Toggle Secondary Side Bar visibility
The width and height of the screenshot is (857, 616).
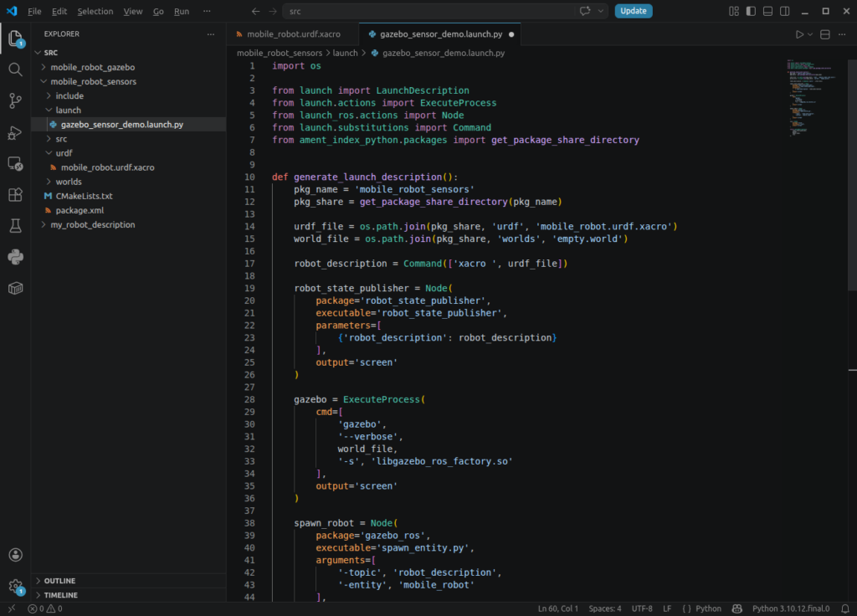tap(785, 11)
